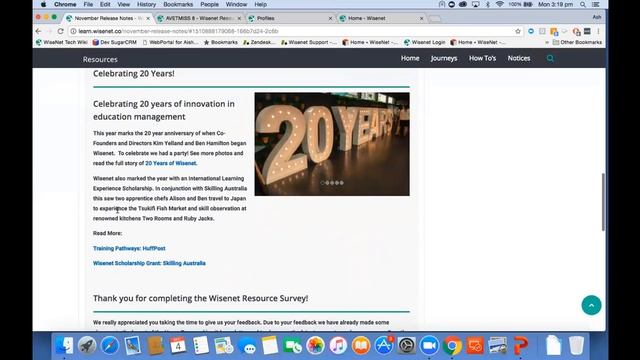
Task: Launch Safari from the dock
Action: pyautogui.click(x=110, y=345)
